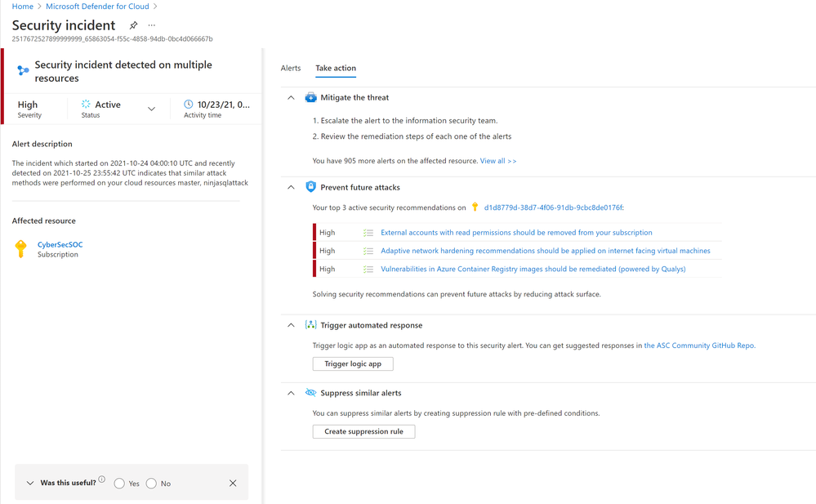Image resolution: width=816 pixels, height=504 pixels.
Task: Click the info icon next to Was this useful
Action: pyautogui.click(x=102, y=479)
